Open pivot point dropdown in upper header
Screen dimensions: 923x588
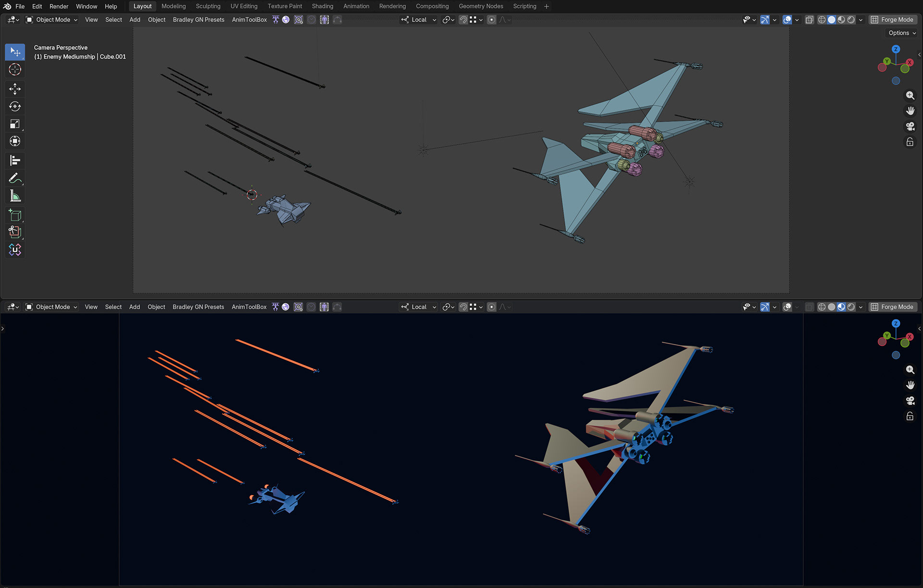[449, 20]
